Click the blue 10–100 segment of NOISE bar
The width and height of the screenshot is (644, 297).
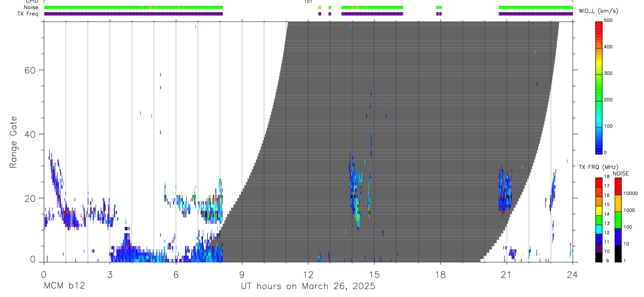point(618,236)
